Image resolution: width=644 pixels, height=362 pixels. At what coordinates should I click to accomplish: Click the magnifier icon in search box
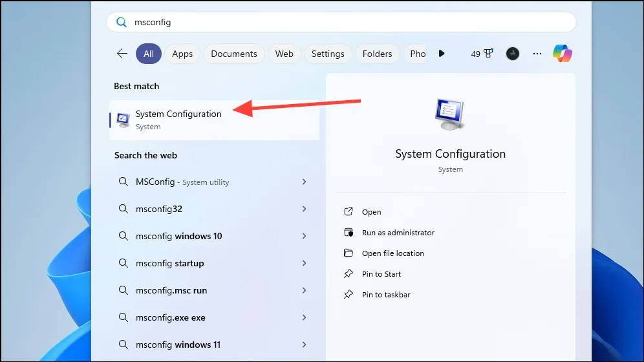[121, 22]
